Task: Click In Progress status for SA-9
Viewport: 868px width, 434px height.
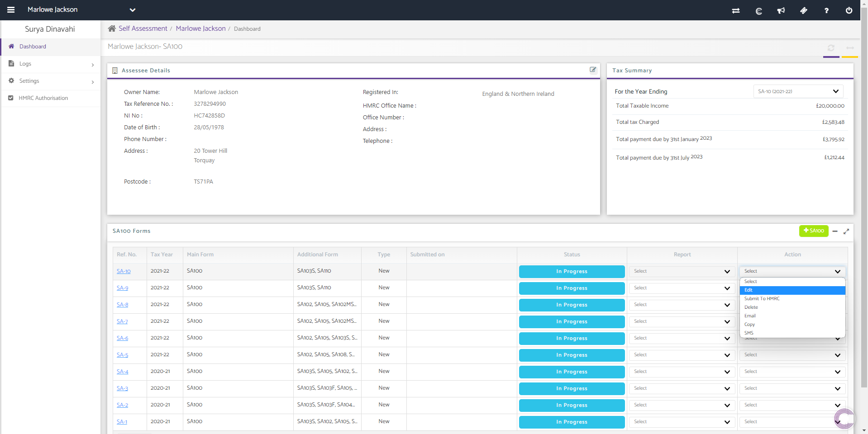Action: point(572,288)
